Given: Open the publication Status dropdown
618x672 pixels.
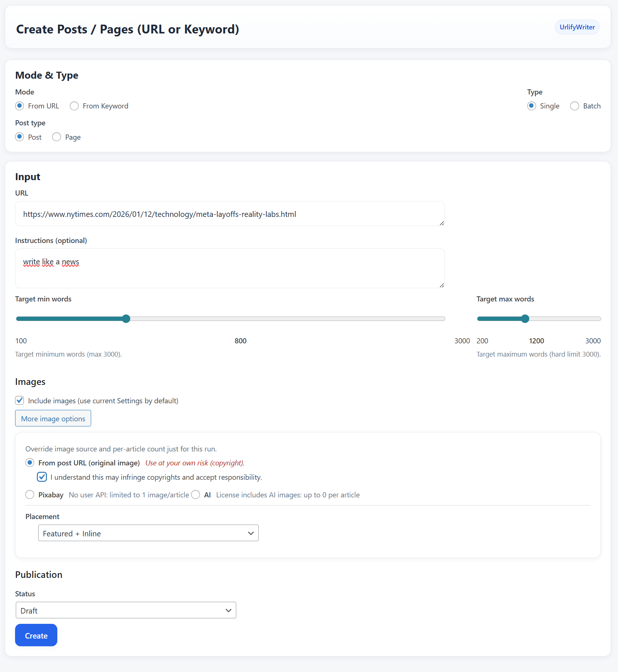Looking at the screenshot, I should [x=126, y=610].
